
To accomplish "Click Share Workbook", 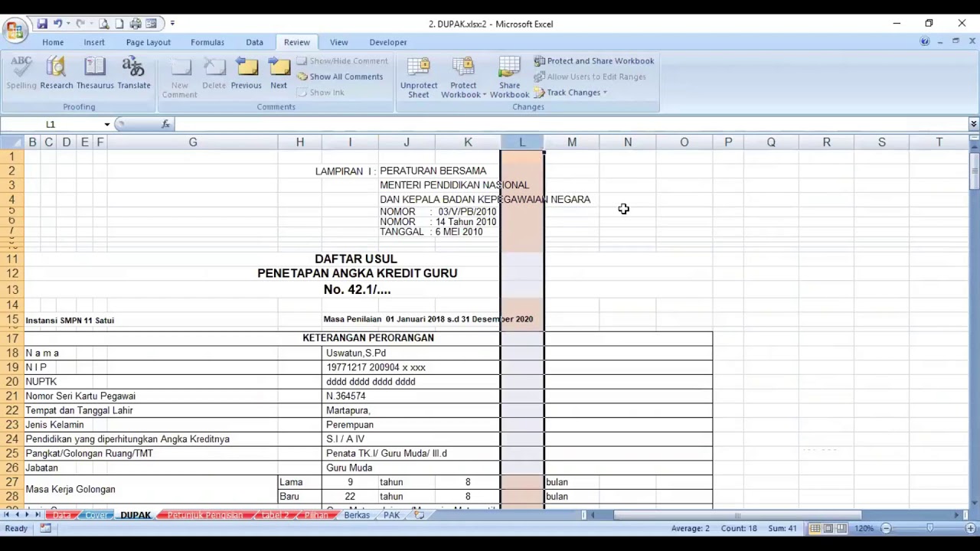I will pos(509,77).
